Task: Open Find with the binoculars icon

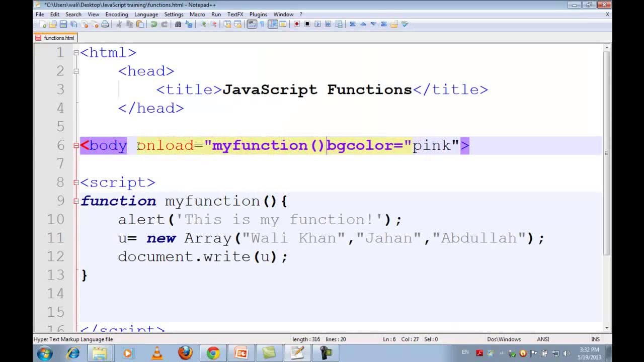Action: (x=178, y=24)
